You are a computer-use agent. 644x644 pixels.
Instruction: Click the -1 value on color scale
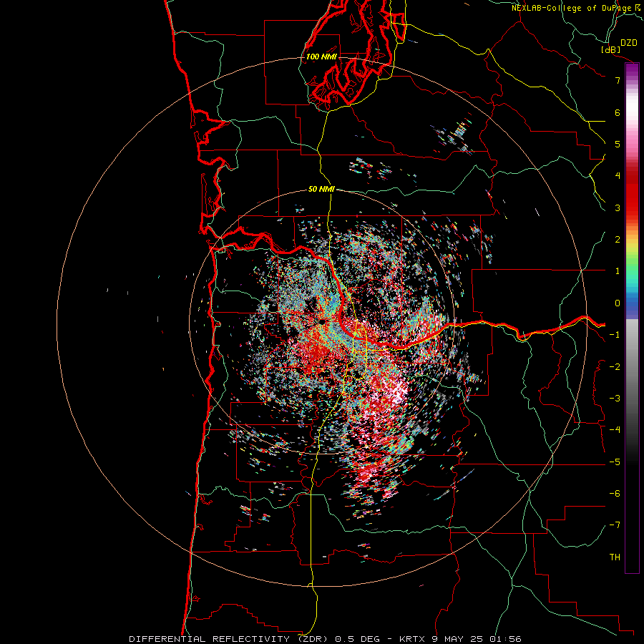615,335
